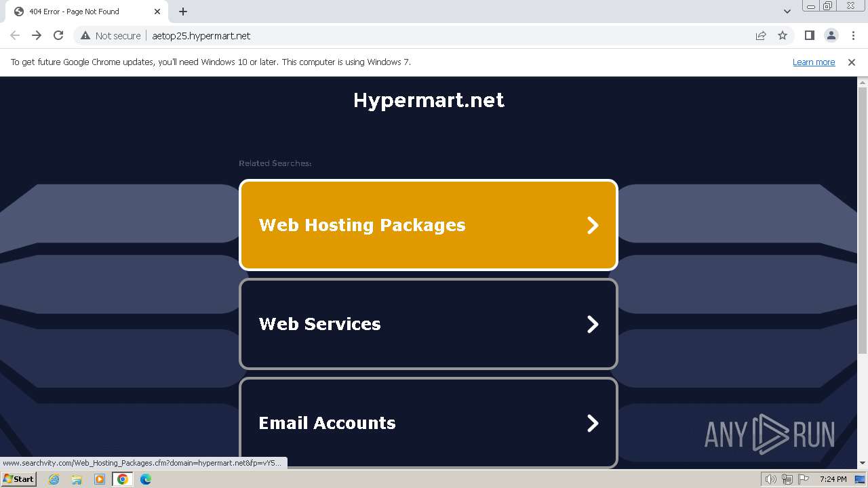The image size is (868, 488).
Task: Open the Web Services search
Action: (x=429, y=324)
